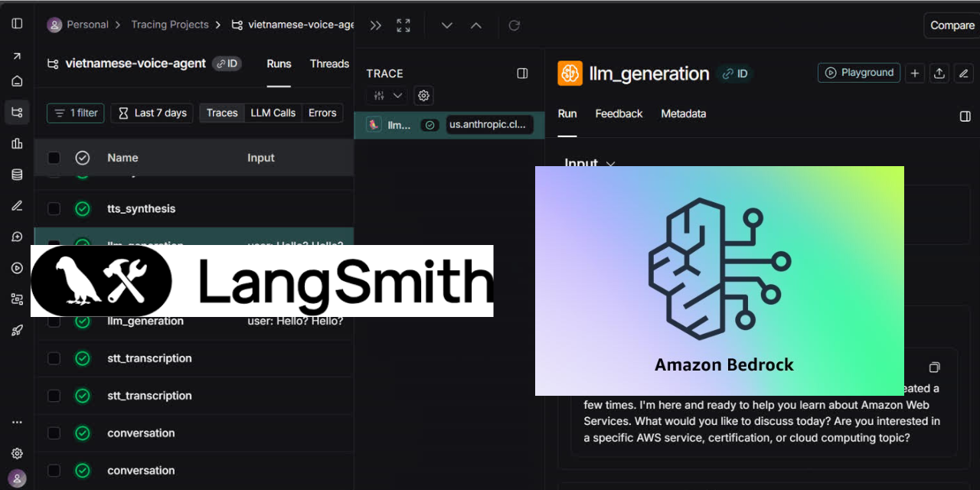Click the Compare button
The image size is (980, 490).
(x=952, y=25)
